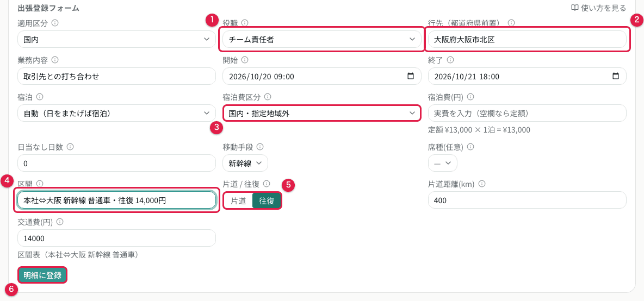The width and height of the screenshot is (644, 301).
Task: Open the 移動手段 dropdown showing 新幹線
Action: point(245,163)
